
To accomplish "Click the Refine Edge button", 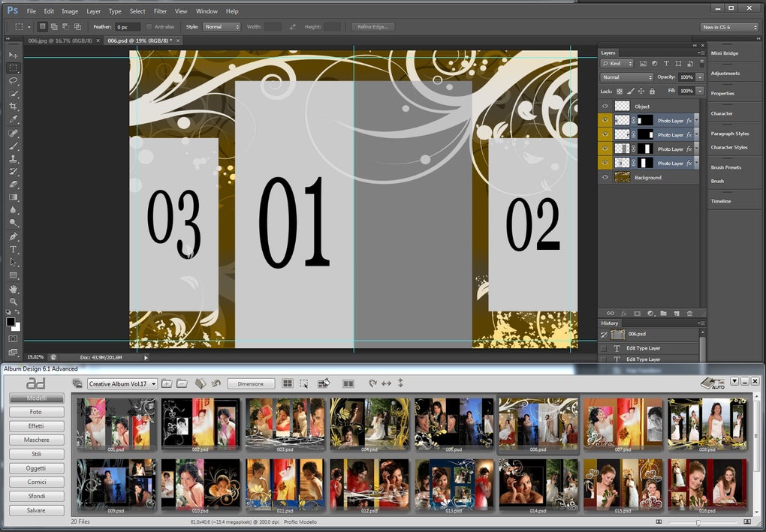I will coord(372,27).
